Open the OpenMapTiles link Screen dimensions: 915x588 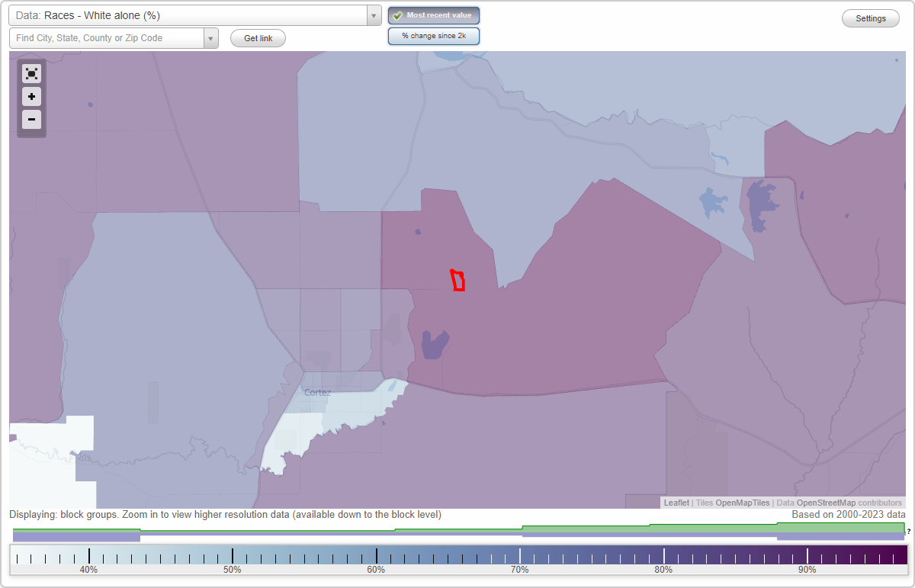pos(742,503)
